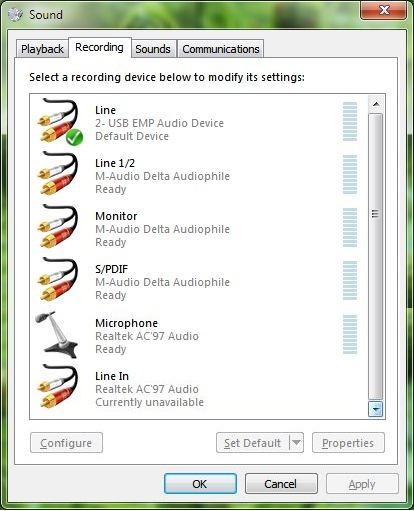Image resolution: width=414 pixels, height=511 pixels.
Task: Choose the S/PDIF device icon
Action: [x=58, y=279]
